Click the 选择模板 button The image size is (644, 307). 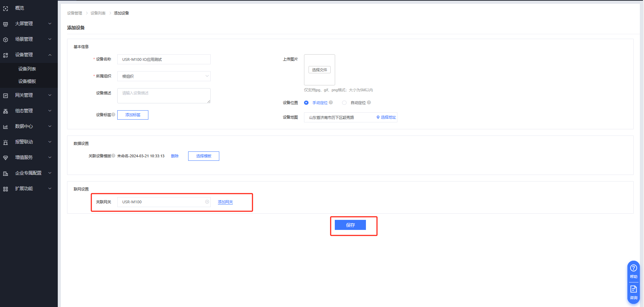[x=204, y=156]
